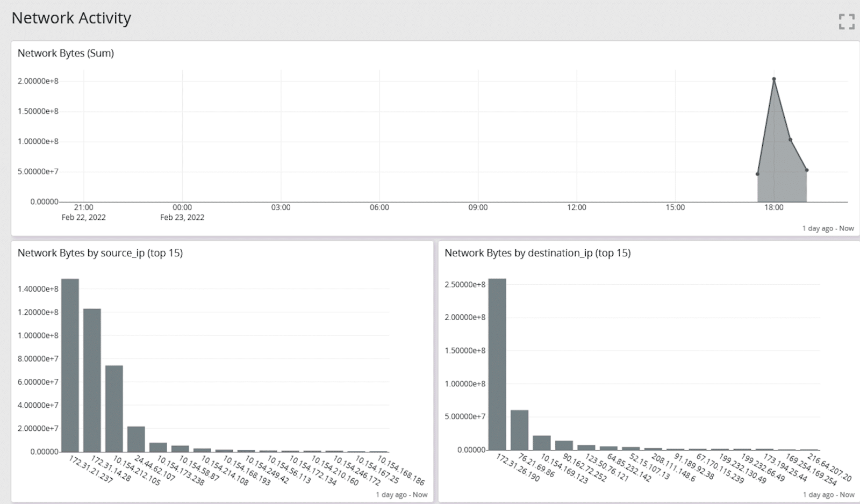Click time range label in destination_ip panel
Viewport: 860px width, 504px height.
[828, 495]
